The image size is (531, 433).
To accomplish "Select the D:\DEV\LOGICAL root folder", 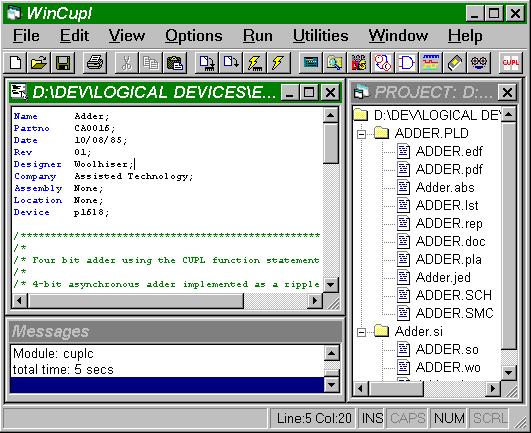I will coord(437,115).
